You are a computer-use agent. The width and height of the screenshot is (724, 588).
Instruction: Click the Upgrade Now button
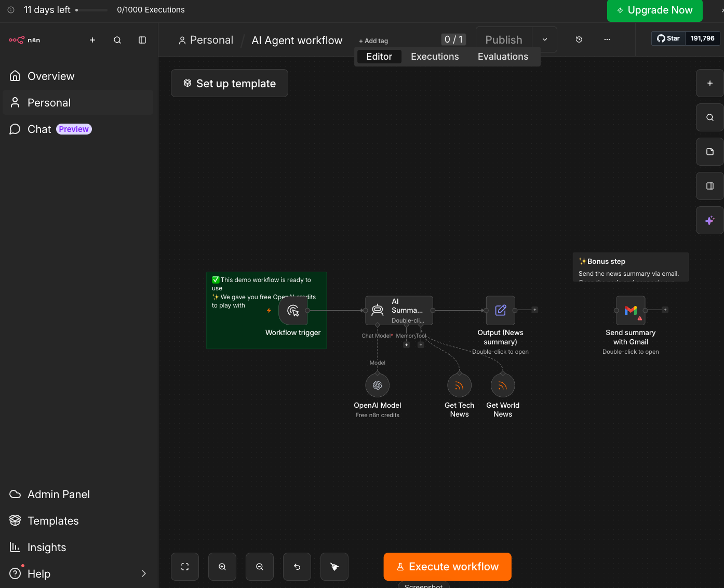(x=654, y=10)
